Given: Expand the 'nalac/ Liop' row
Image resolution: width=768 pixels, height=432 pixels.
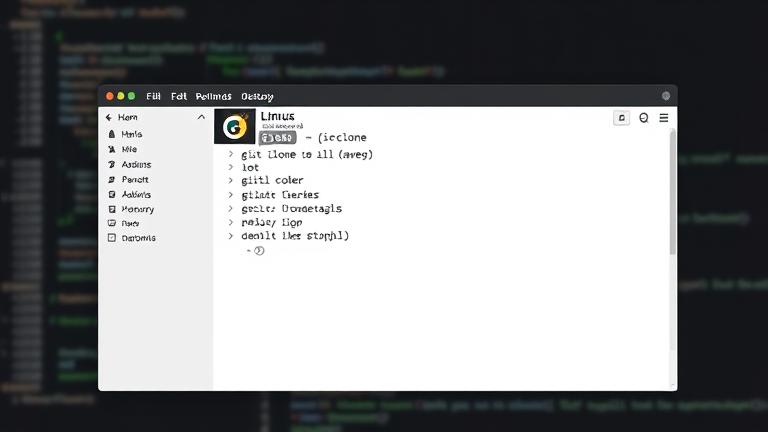Looking at the screenshot, I should coord(231,222).
